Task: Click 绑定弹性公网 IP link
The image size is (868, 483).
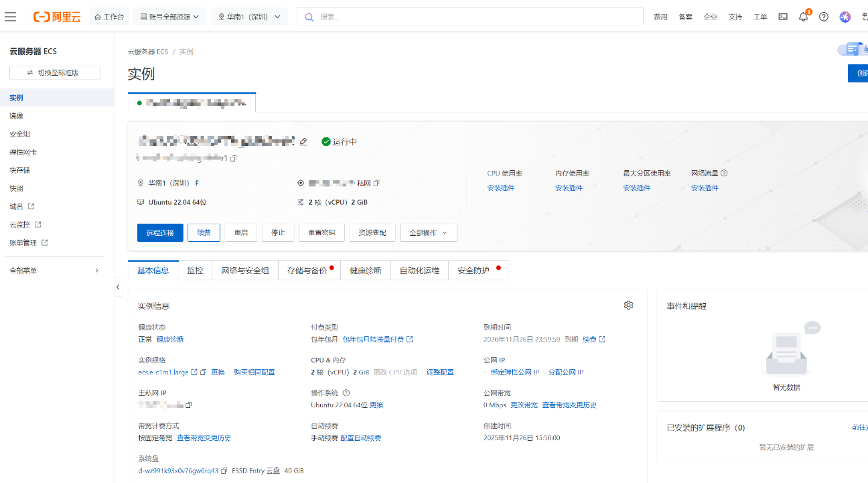Action: pyautogui.click(x=514, y=372)
